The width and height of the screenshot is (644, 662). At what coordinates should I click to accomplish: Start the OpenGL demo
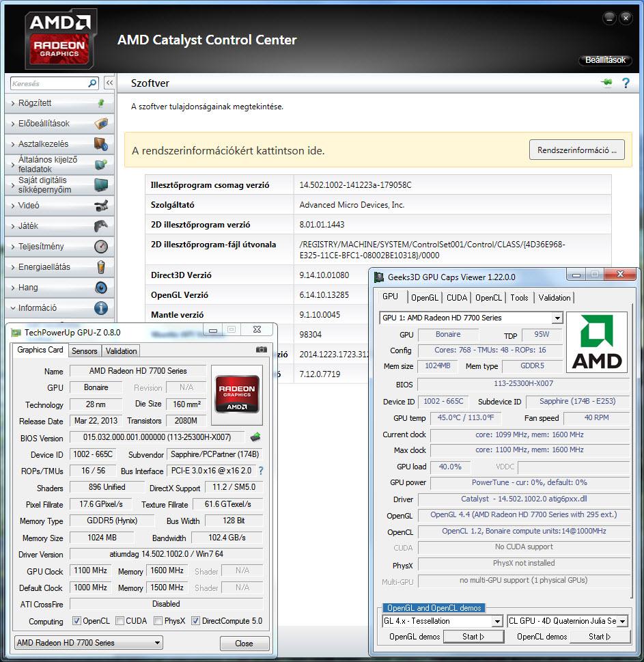(473, 637)
